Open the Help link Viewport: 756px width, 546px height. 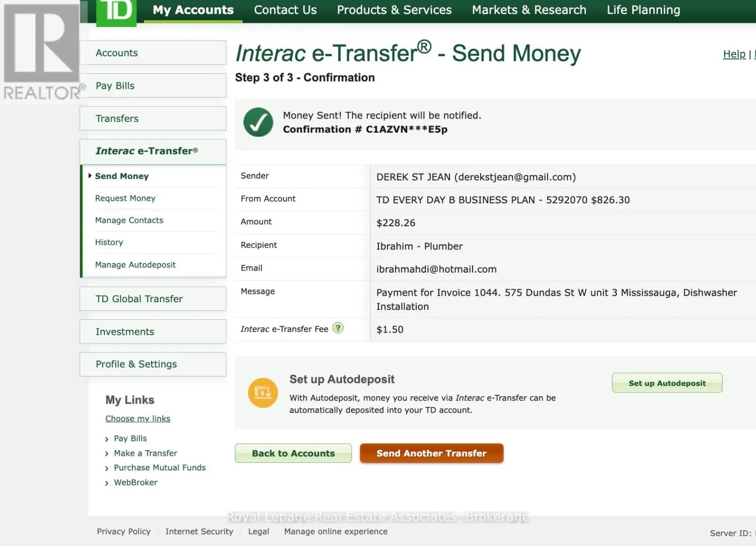734,54
